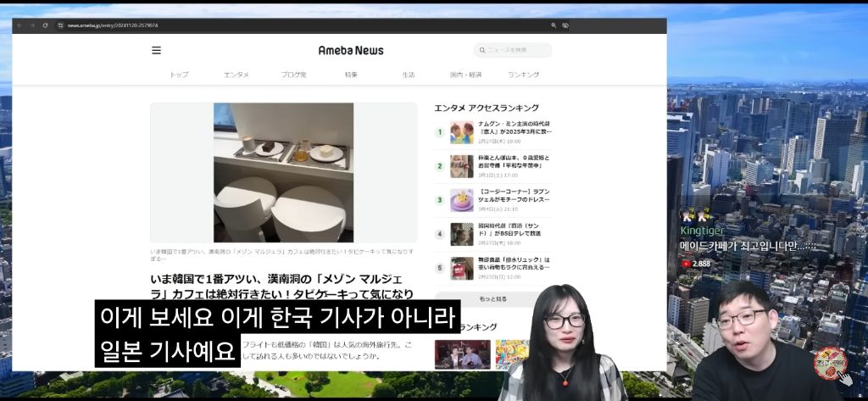Go to the ランキング navigation tab
The image size is (868, 401).
[x=523, y=75]
